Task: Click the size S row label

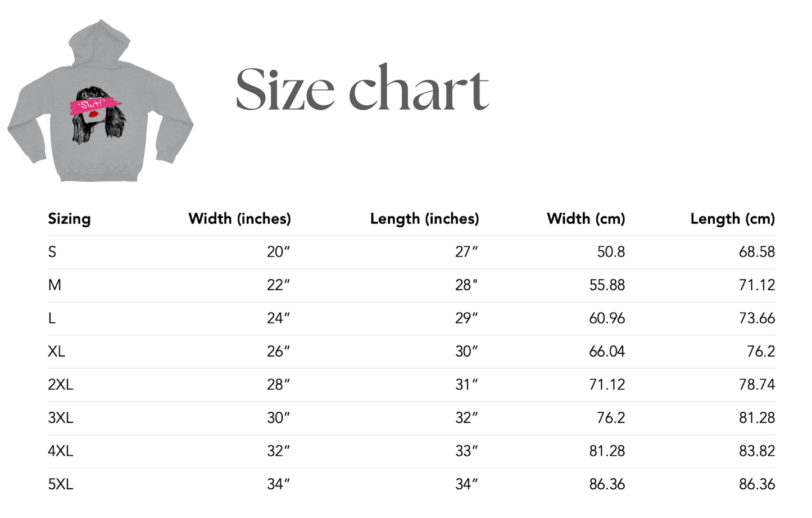Action: pos(52,252)
